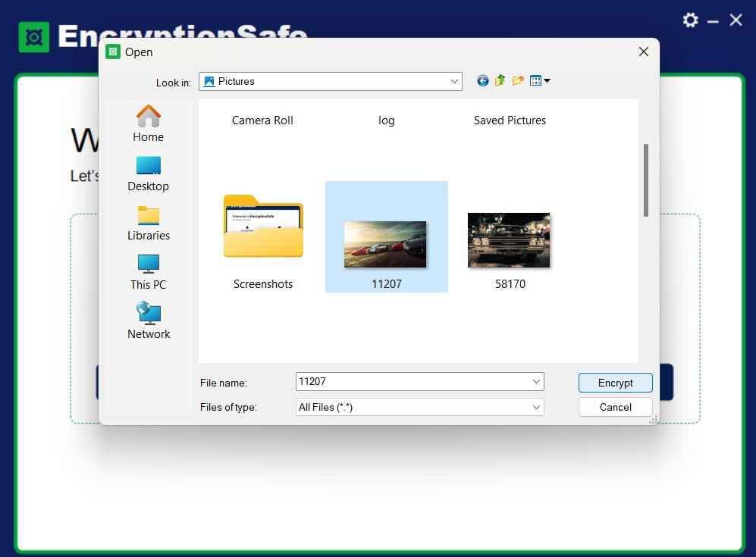Go back to the last folder visited
The width and height of the screenshot is (756, 557).
click(x=482, y=81)
